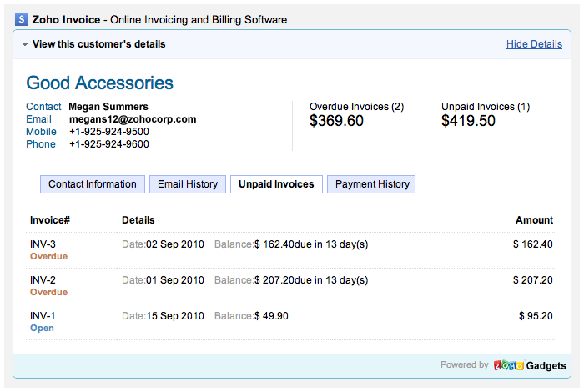The width and height of the screenshot is (584, 392).
Task: Click the megans12@zohocorp.com email address
Action: pyautogui.click(x=132, y=119)
